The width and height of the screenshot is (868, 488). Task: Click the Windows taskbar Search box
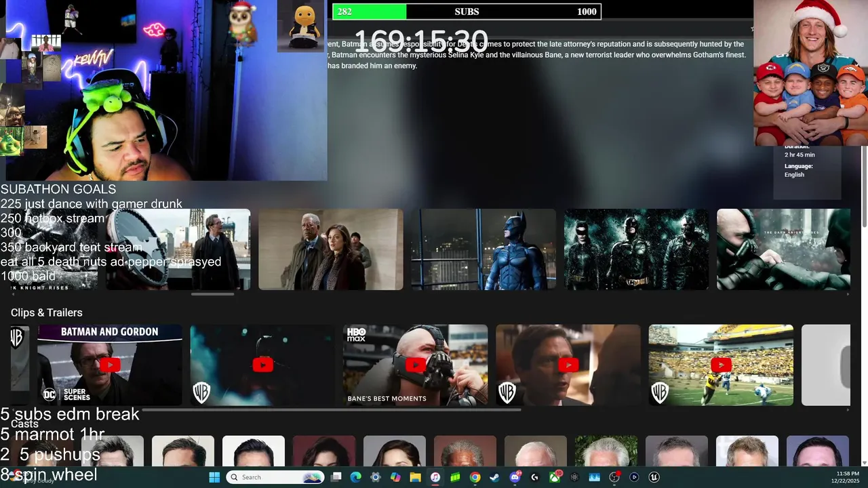(x=275, y=477)
